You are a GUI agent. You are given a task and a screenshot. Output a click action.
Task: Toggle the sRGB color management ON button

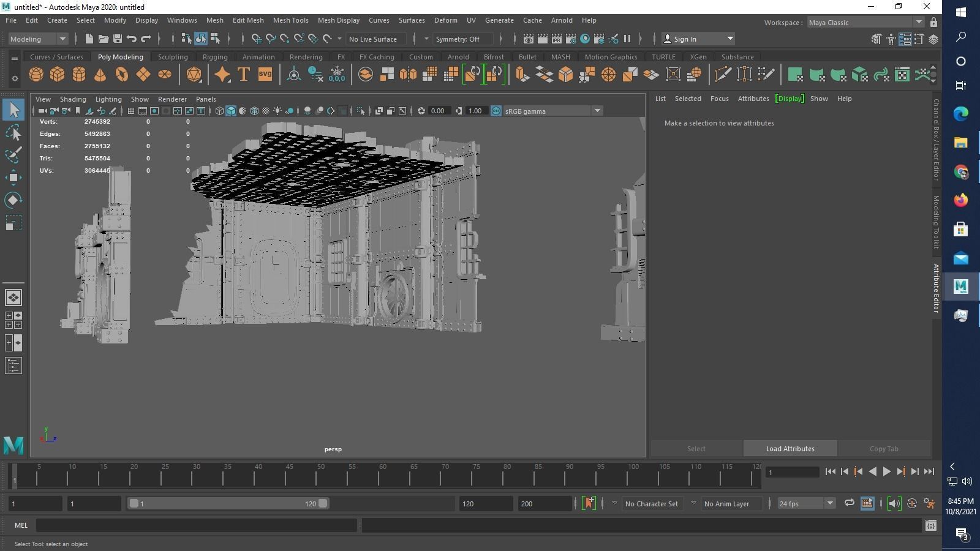[x=496, y=111]
